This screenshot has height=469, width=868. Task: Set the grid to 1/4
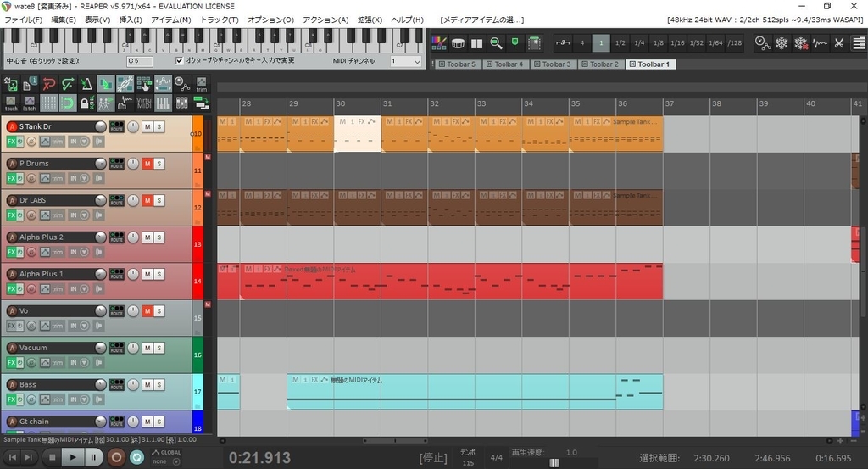click(x=639, y=43)
